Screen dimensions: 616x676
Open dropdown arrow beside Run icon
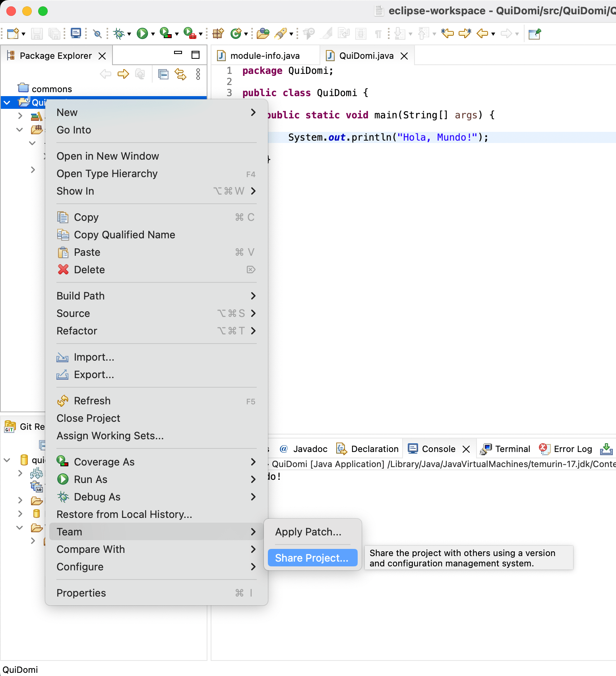[153, 34]
